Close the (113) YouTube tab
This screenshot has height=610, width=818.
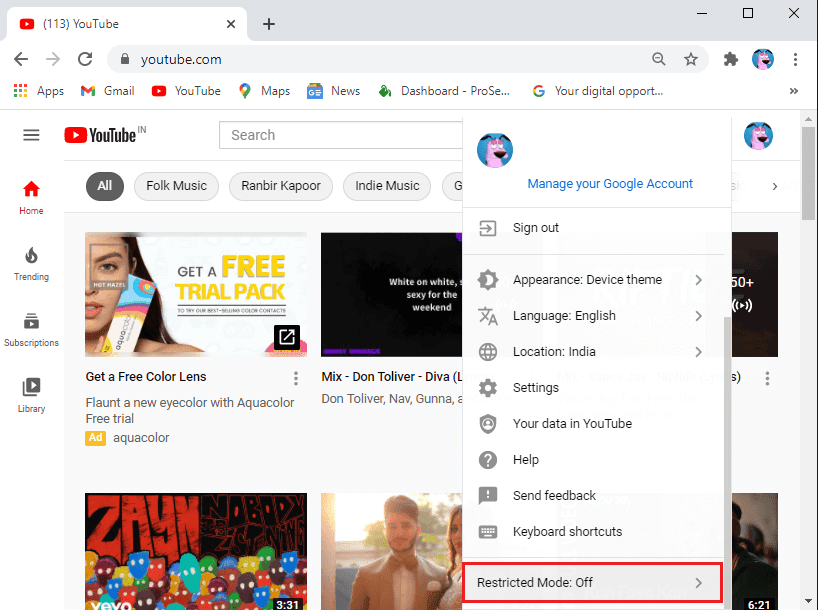[231, 24]
